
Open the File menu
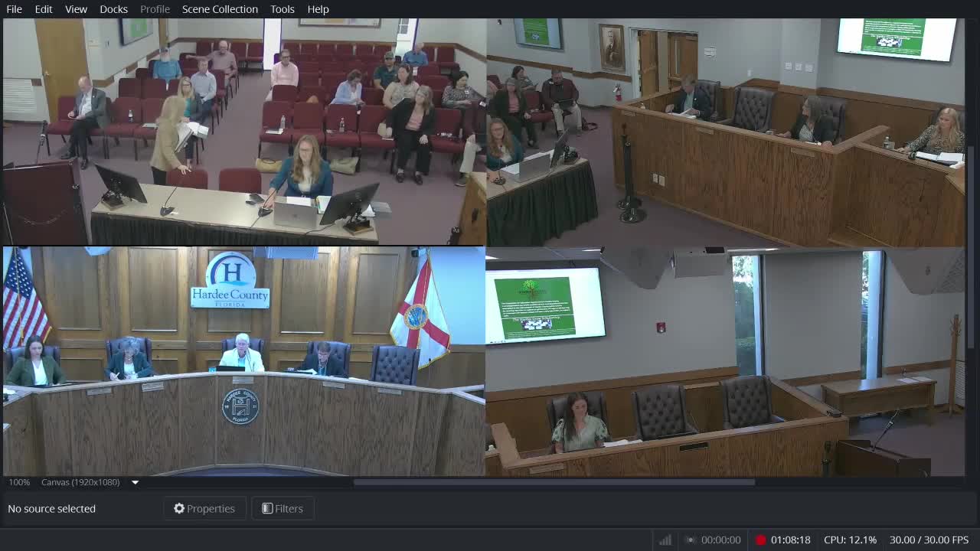[x=14, y=9]
